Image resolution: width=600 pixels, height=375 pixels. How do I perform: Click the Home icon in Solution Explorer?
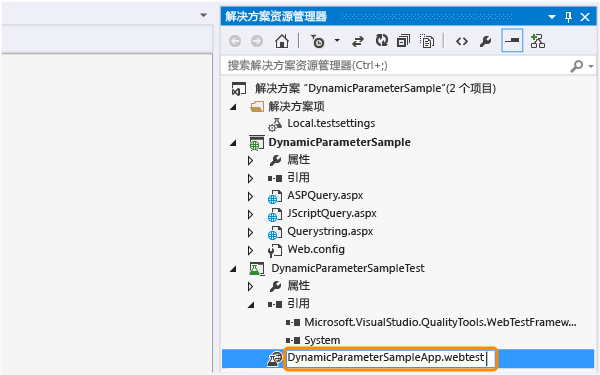282,41
